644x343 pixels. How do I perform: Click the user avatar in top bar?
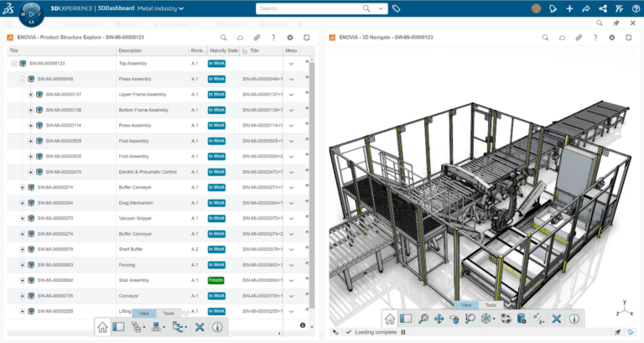point(536,8)
